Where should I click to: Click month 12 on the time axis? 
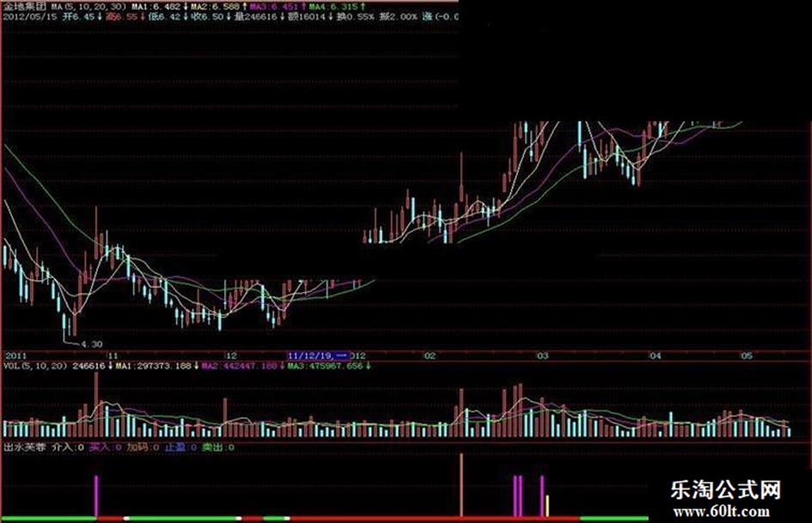point(231,356)
